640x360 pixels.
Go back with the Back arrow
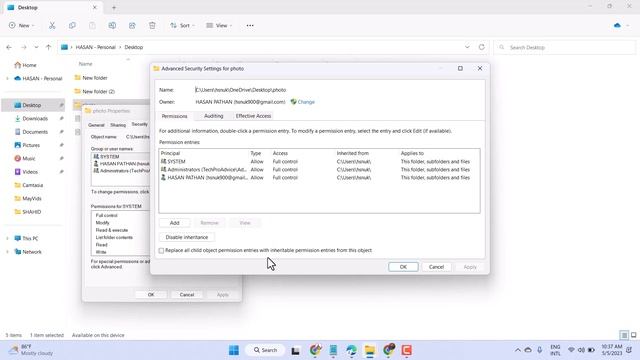[x=9, y=47]
